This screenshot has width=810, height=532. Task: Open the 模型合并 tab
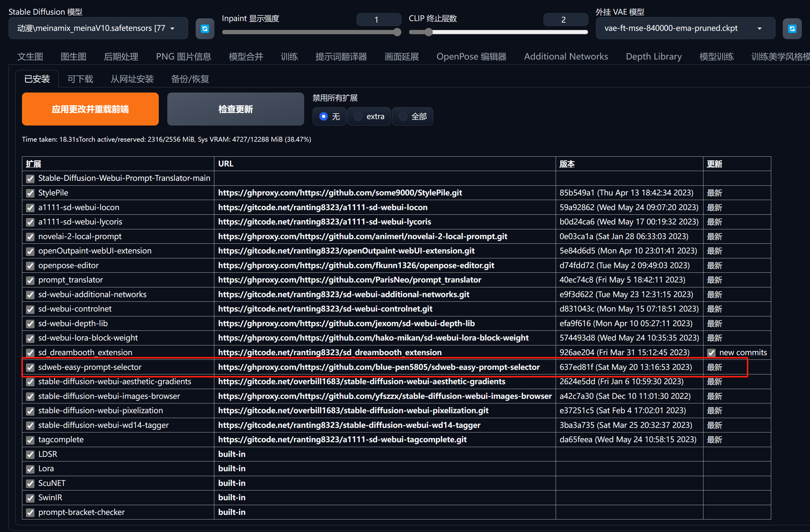coord(246,56)
